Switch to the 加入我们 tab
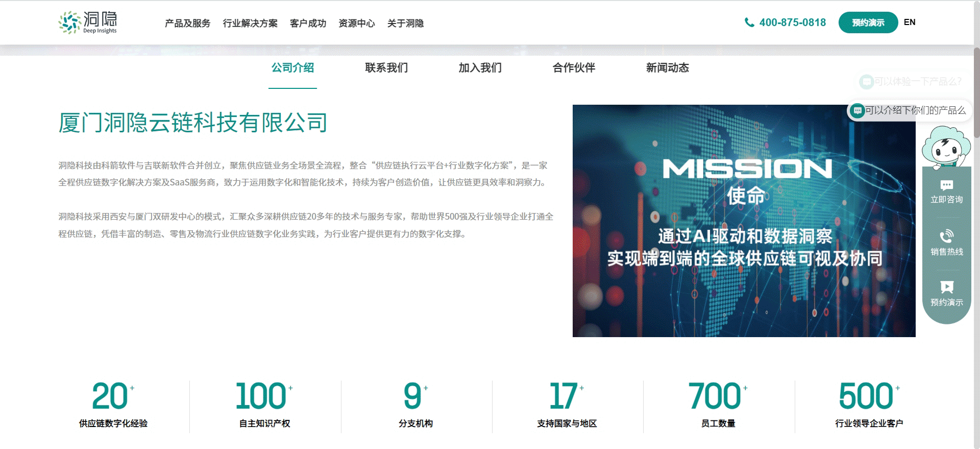The height and width of the screenshot is (449, 980). [x=480, y=68]
